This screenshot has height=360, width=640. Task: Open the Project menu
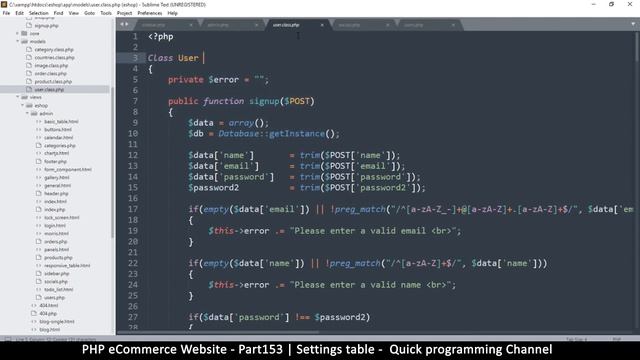pos(124,13)
